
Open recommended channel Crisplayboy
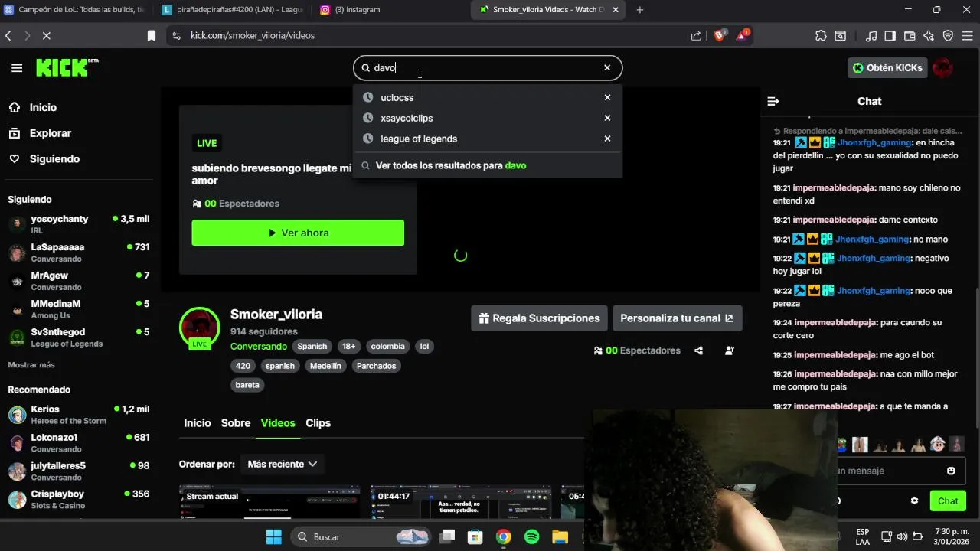pyautogui.click(x=79, y=500)
